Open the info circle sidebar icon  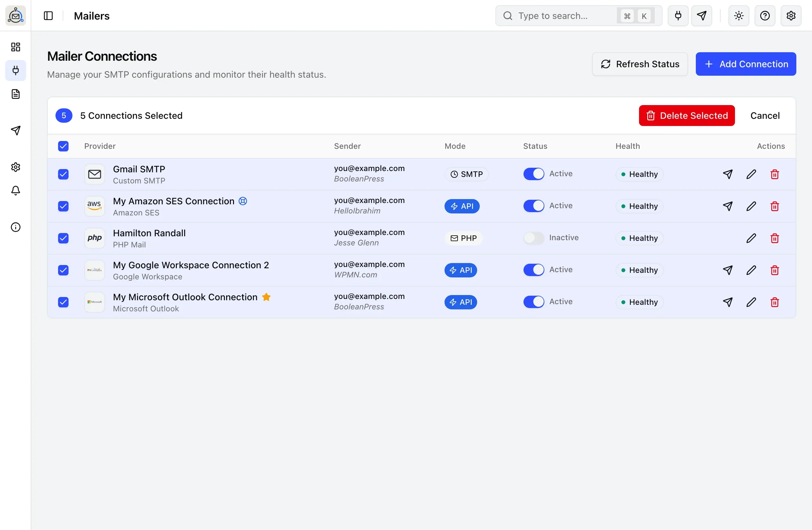click(x=16, y=227)
